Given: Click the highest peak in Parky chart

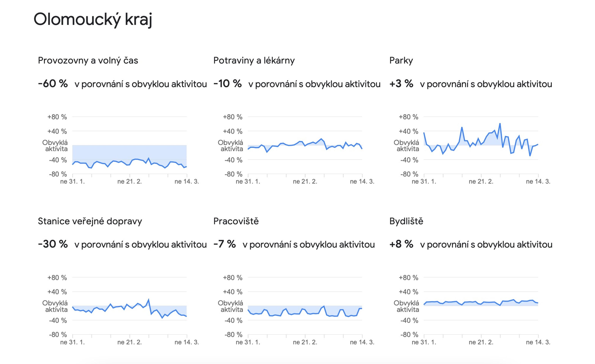Looking at the screenshot, I should point(500,124).
